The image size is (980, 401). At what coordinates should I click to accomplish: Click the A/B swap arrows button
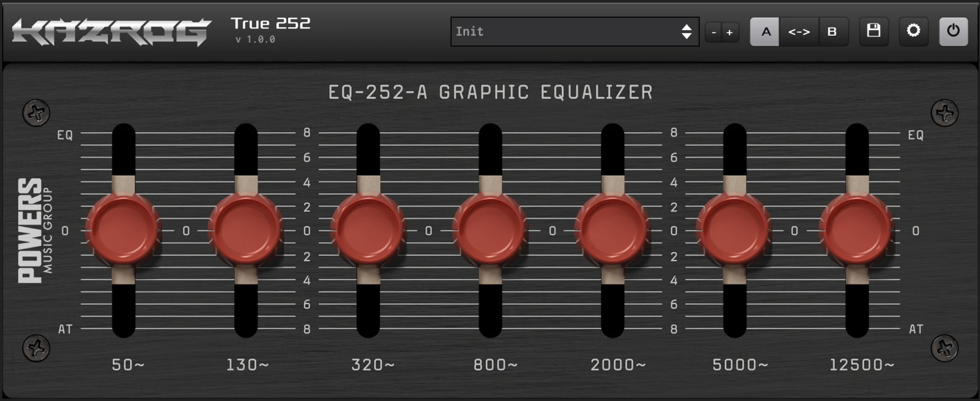pos(799,32)
